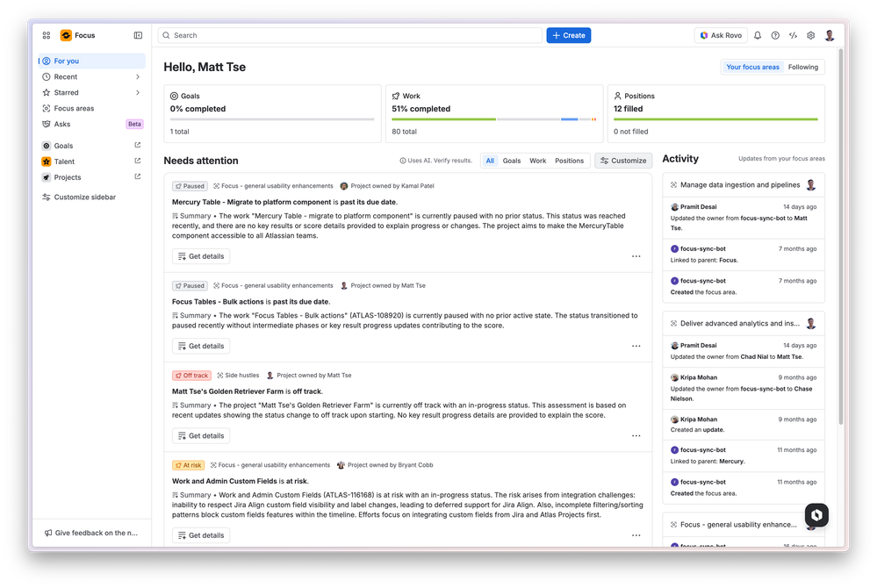Open Talent external link icon in sidebar

click(x=138, y=161)
